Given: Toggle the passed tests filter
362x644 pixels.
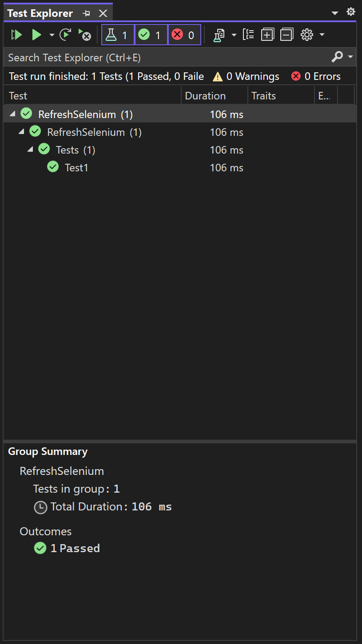Looking at the screenshot, I should click(151, 35).
